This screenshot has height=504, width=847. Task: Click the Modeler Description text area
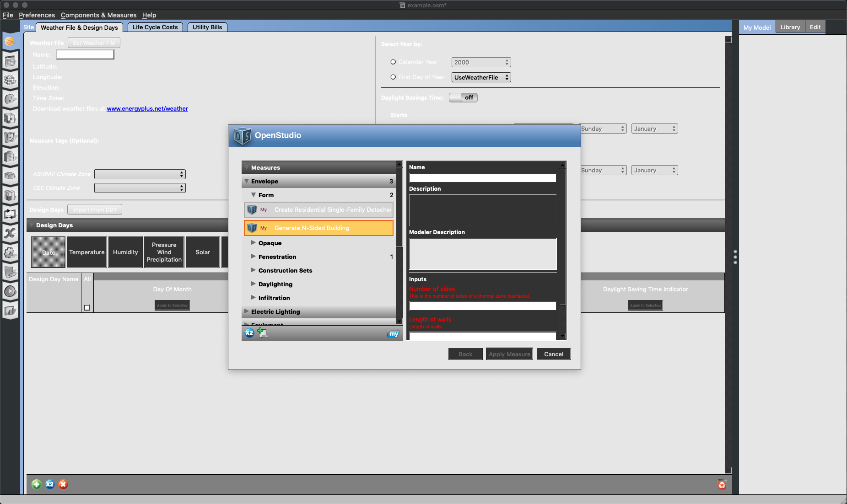coord(483,254)
